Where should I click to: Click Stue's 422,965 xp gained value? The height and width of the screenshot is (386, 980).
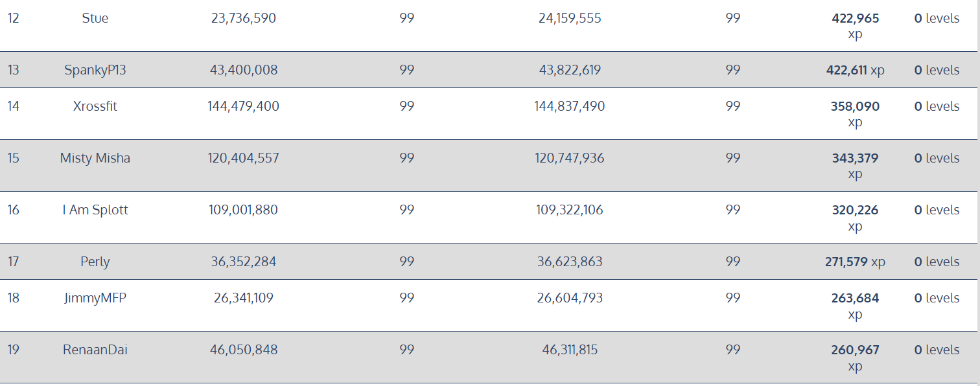coord(855,19)
